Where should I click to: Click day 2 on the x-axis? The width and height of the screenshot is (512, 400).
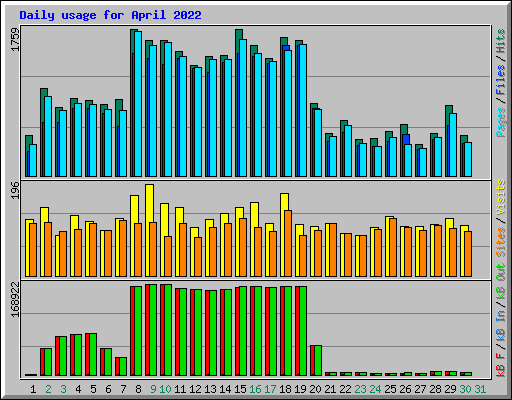coord(48,389)
